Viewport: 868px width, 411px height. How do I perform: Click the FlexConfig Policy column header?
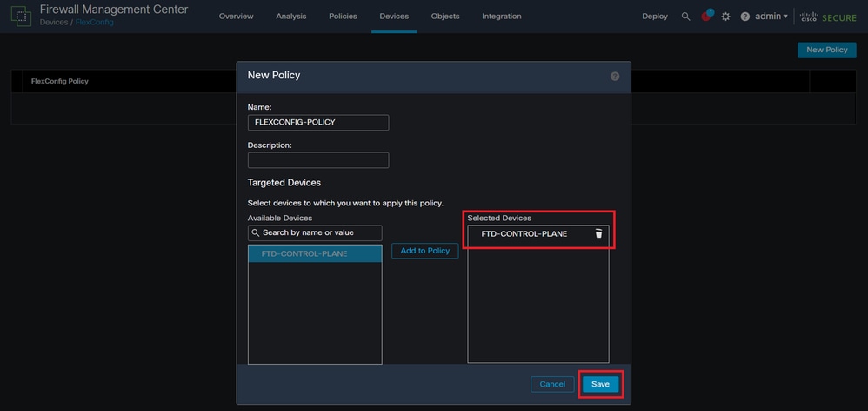pos(60,82)
